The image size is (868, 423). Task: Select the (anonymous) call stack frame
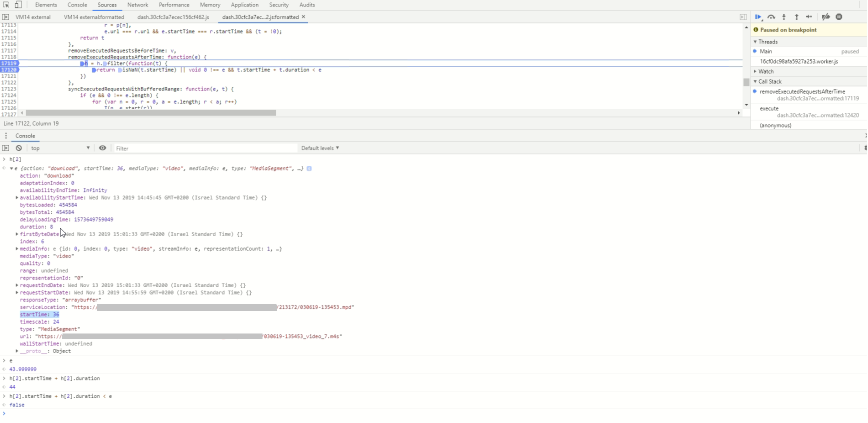(809, 125)
